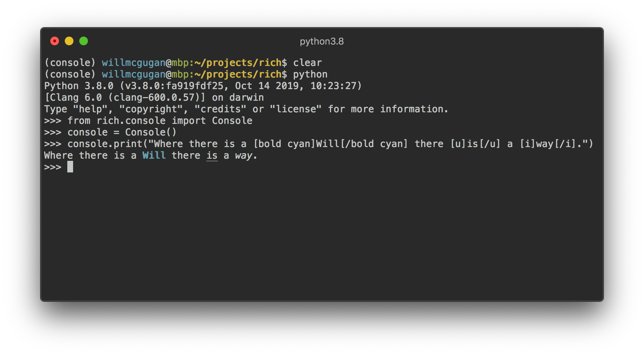Click the 'python' command on the second prompt line
The image size is (644, 355).
tap(310, 74)
